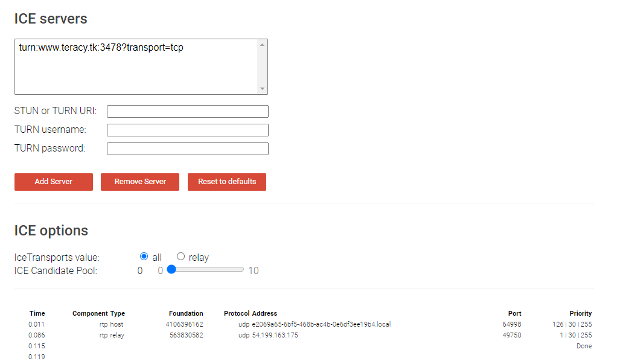Click priority value 126 | 30 | 255
The image size is (626, 364).
572,324
